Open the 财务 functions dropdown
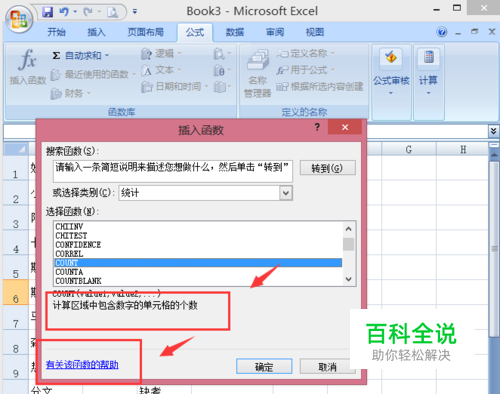Image resolution: width=500 pixels, height=394 pixels. pyautogui.click(x=70, y=93)
